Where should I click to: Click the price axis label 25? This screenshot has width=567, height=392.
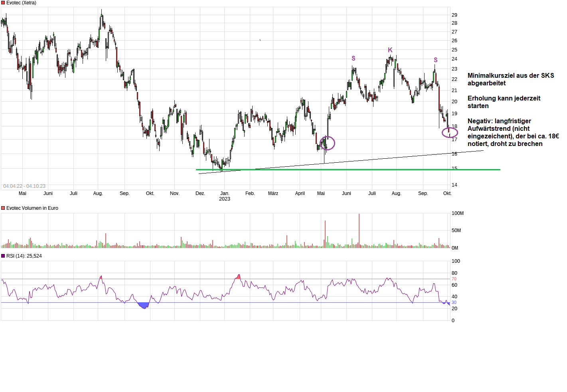coord(454,50)
